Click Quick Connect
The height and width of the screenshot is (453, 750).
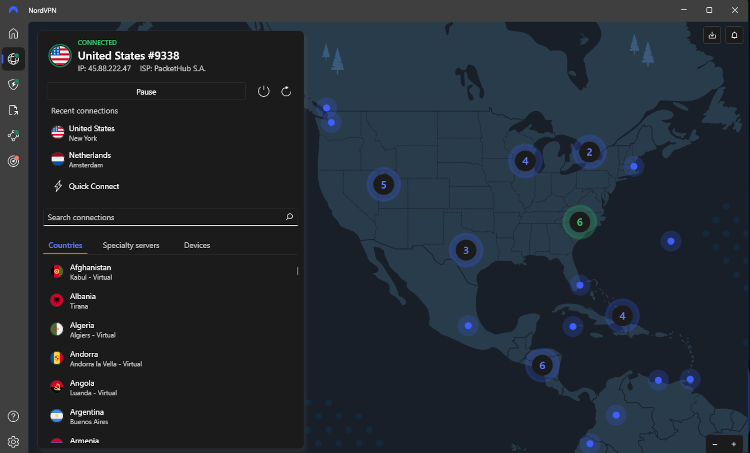(94, 186)
